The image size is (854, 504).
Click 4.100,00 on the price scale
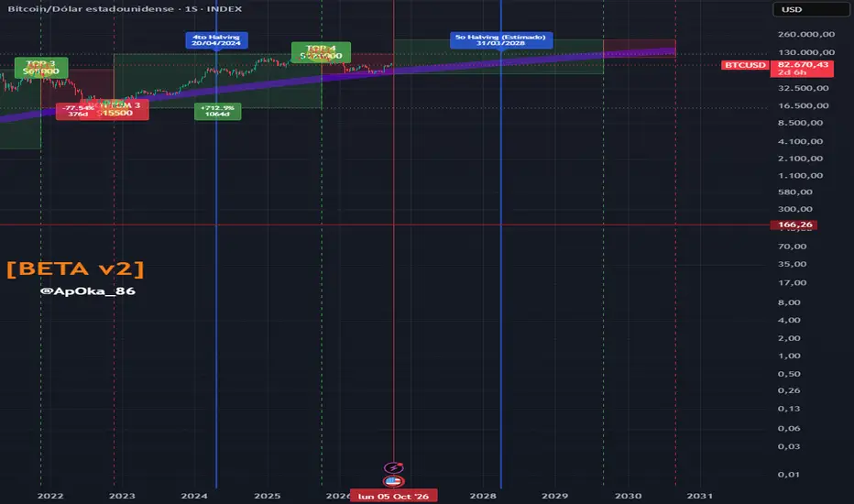click(800, 141)
